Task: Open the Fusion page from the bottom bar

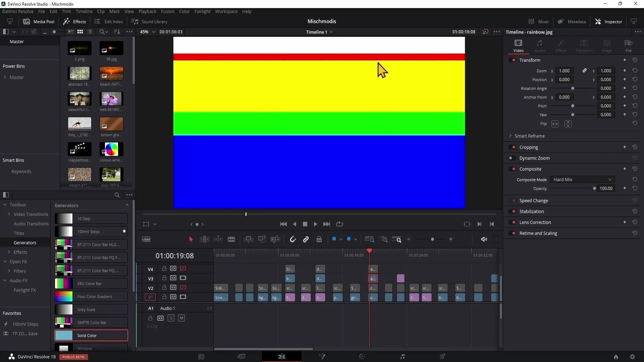Action: tap(322, 357)
